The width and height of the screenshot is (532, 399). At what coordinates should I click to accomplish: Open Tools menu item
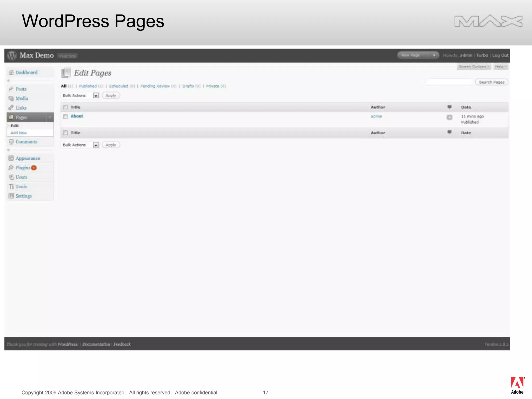(21, 187)
